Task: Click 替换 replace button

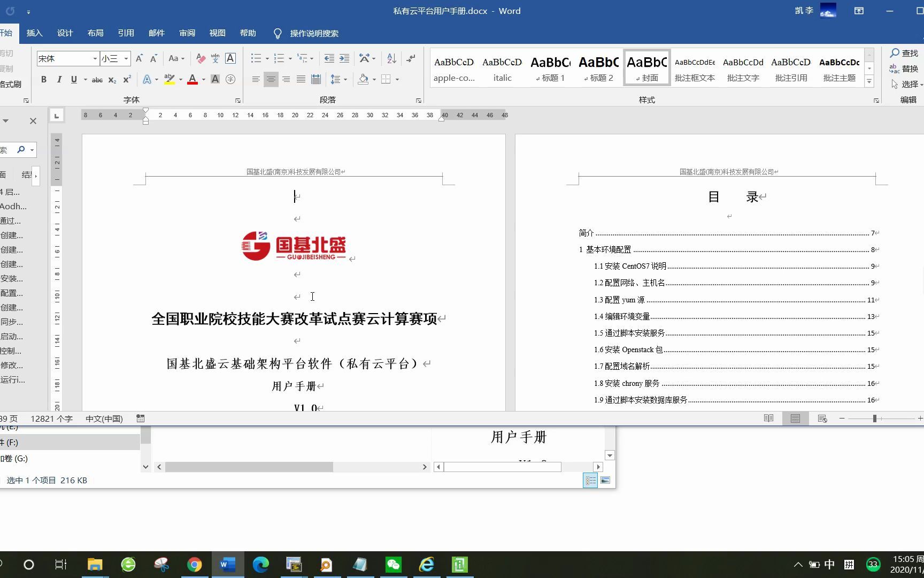Action: pos(904,69)
